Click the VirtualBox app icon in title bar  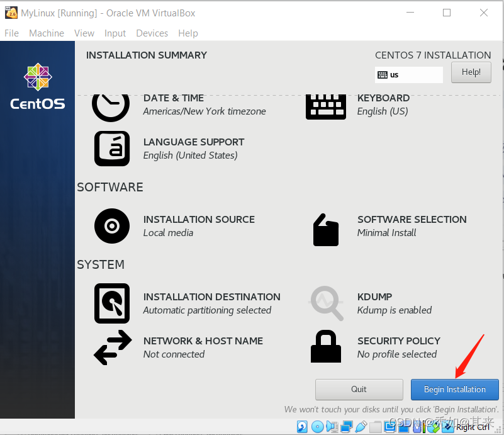pyautogui.click(x=11, y=13)
